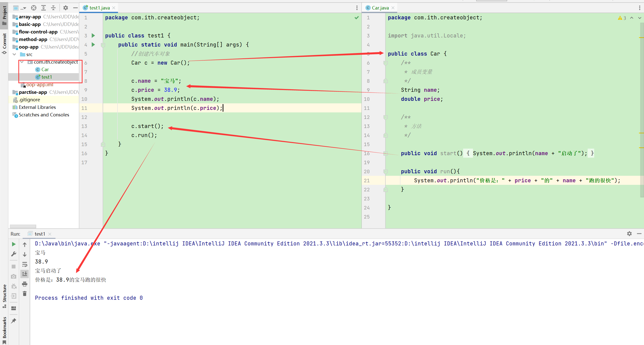
Task: Click the Stop process icon
Action: [14, 266]
